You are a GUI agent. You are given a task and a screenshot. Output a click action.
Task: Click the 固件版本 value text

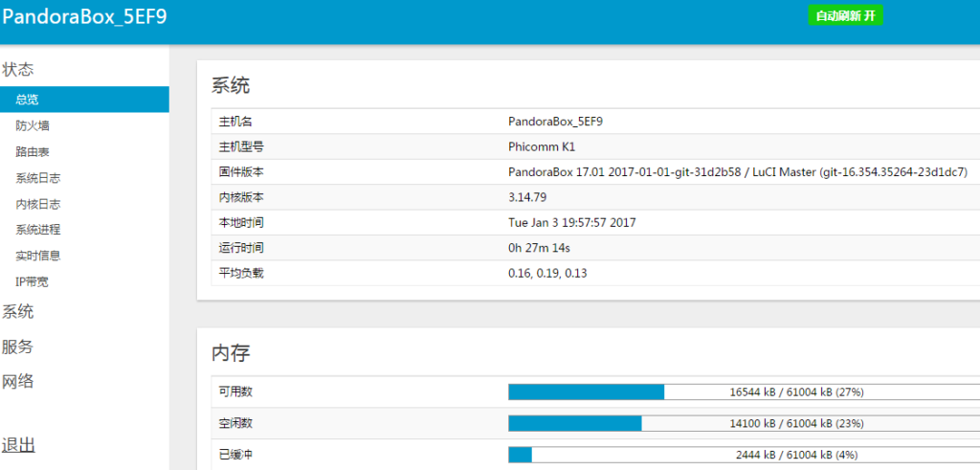(x=737, y=172)
